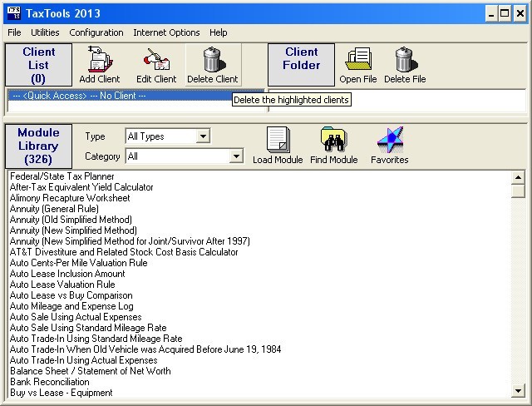Click the Edit Client icon
532x406 pixels.
coord(156,60)
